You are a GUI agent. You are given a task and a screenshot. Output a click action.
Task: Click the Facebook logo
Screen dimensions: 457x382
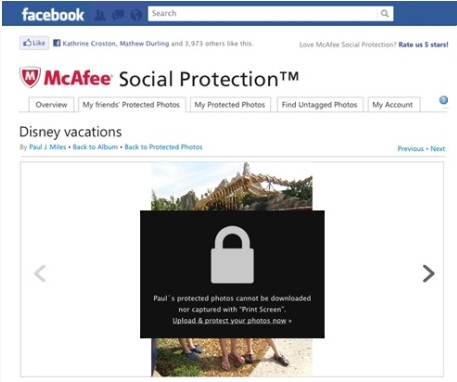click(53, 15)
